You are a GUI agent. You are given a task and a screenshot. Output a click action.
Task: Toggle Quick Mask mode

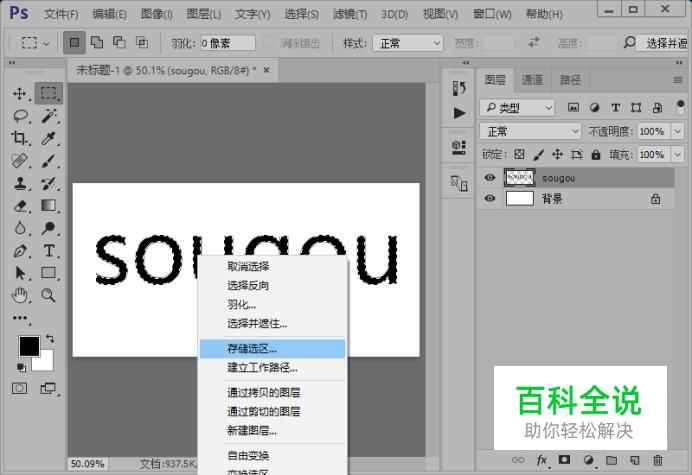(19, 388)
